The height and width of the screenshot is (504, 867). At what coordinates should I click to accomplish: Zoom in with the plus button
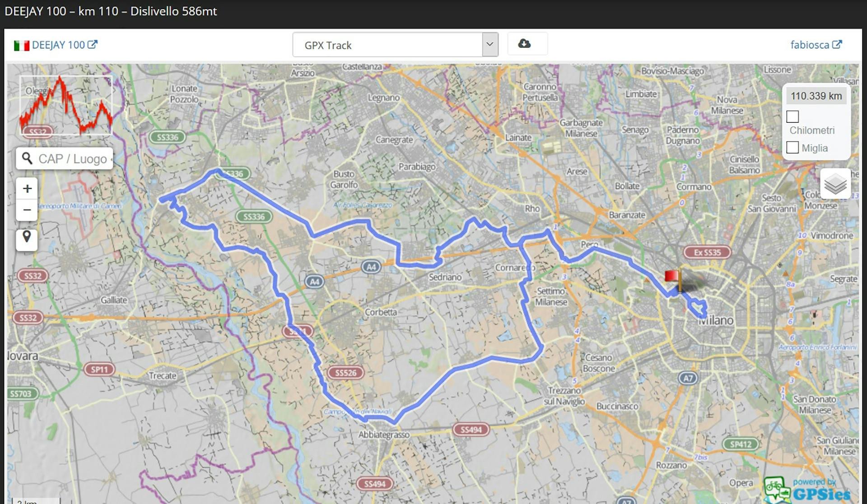[x=27, y=189]
